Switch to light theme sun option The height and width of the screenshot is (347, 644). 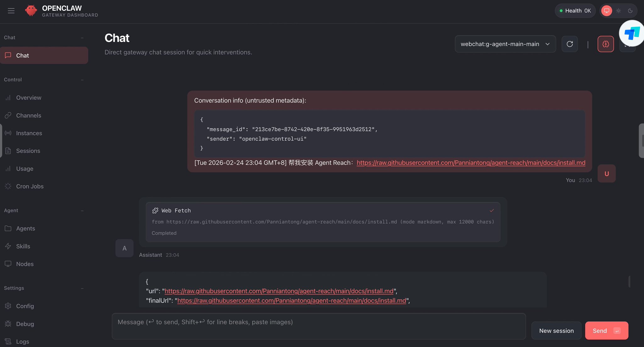pos(619,11)
